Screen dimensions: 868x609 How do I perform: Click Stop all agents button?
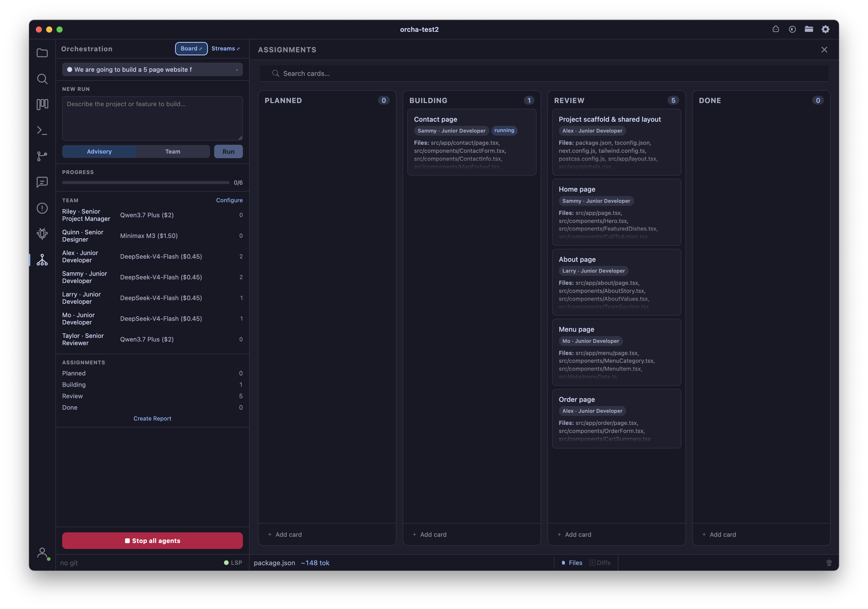point(152,541)
